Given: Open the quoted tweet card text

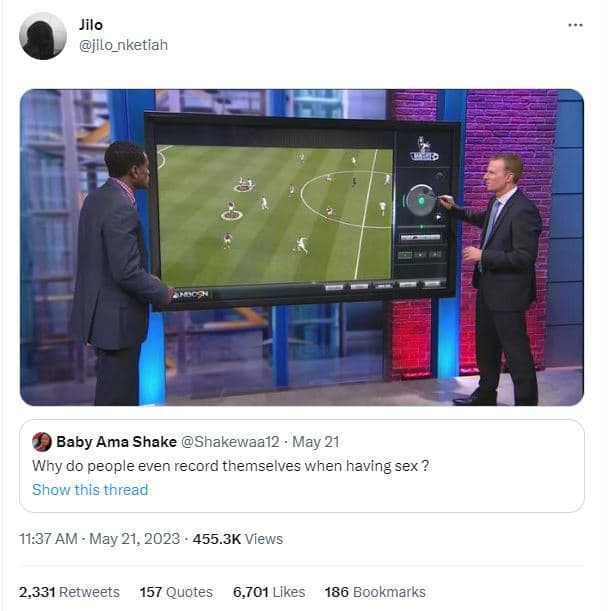Looking at the screenshot, I should [x=231, y=466].
